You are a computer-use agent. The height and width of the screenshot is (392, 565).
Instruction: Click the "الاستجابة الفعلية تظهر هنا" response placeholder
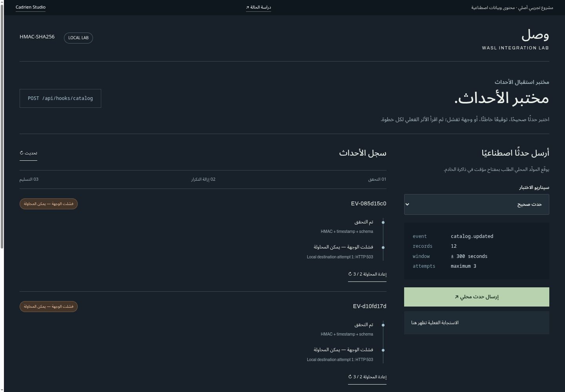point(435,323)
